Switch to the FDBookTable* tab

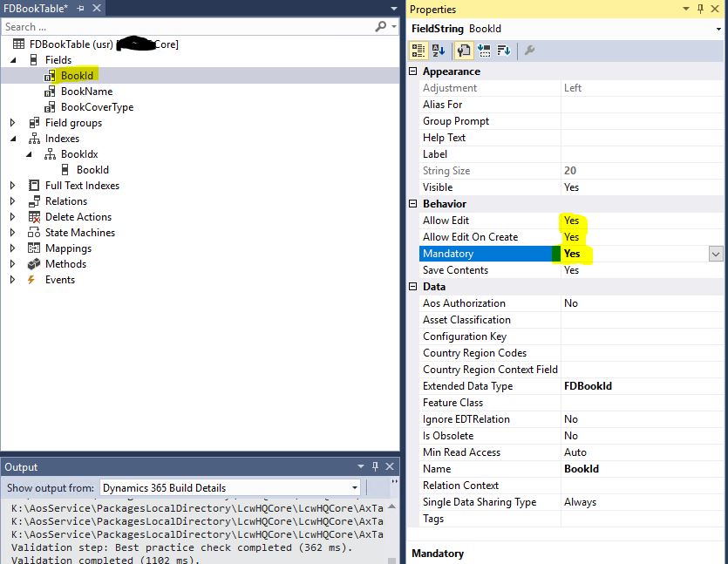point(36,9)
